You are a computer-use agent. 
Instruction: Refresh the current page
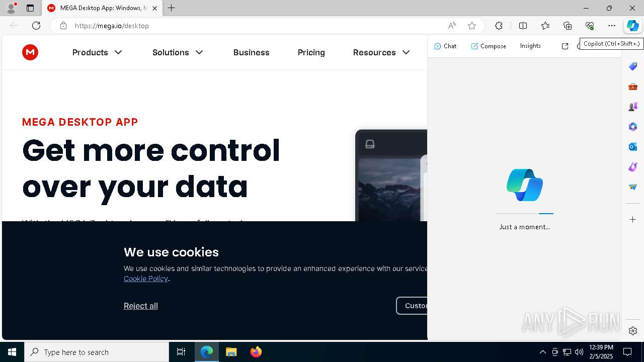(x=36, y=26)
